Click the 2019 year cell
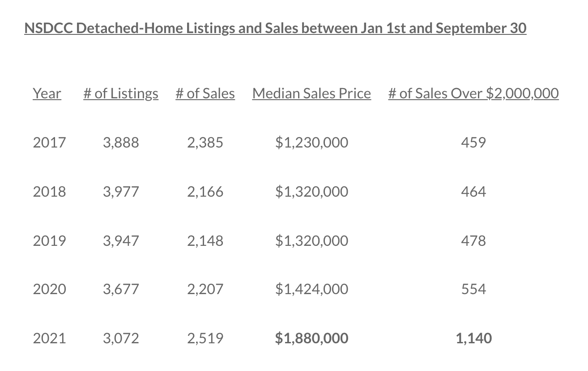This screenshot has width=588, height=371. (49, 241)
